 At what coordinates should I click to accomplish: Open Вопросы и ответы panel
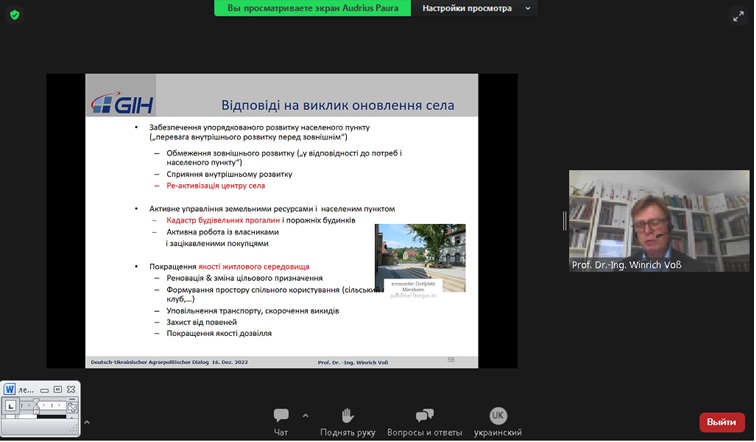(424, 422)
